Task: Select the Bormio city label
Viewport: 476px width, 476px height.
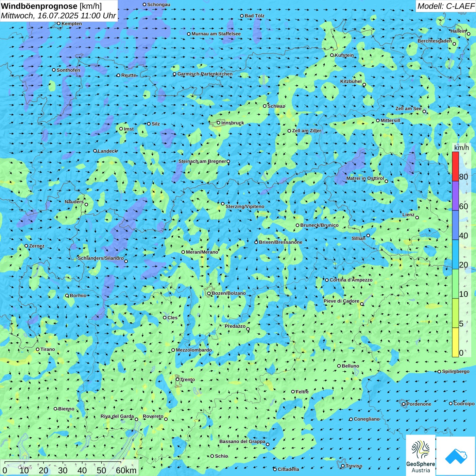Action: (78, 295)
